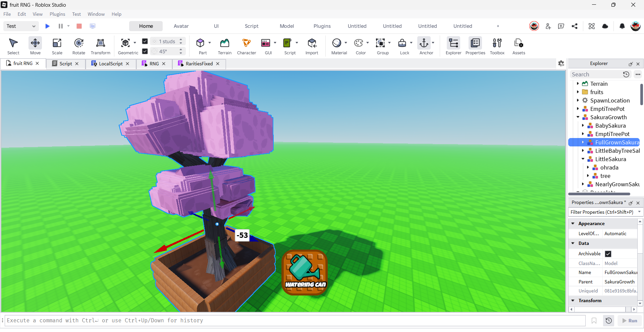The height and width of the screenshot is (332, 644).
Task: Click the Lock tool icon
Action: (402, 43)
